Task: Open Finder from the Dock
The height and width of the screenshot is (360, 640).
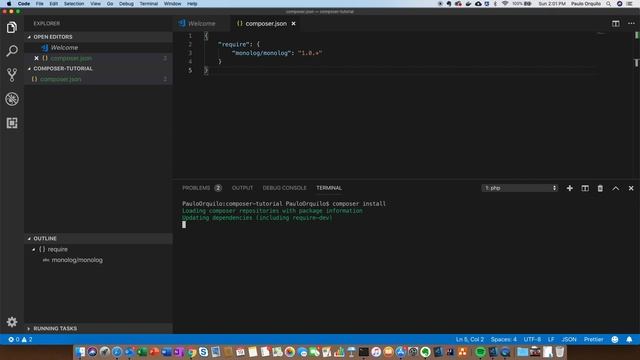Action: tap(80, 352)
